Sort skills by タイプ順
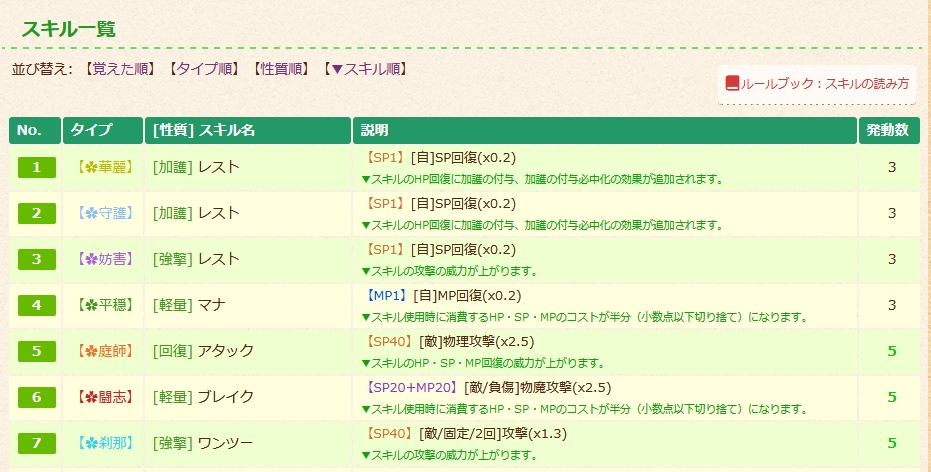Viewport: 931px width, 472px height. coord(204,69)
